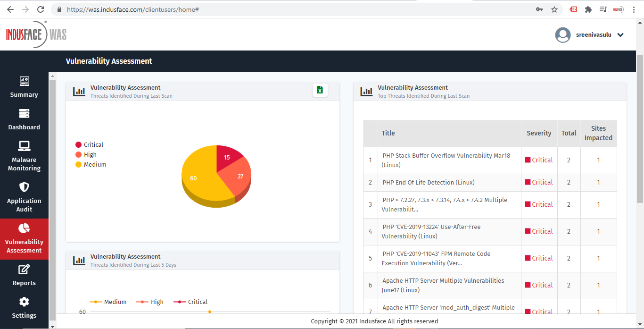Open the Summary sidebar icon
Viewport: 644px width, 329px height.
click(24, 81)
